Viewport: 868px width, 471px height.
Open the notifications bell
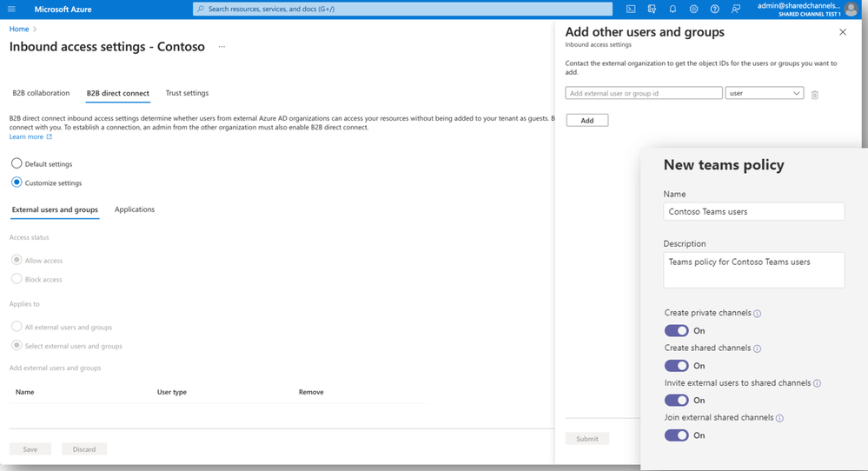(673, 9)
